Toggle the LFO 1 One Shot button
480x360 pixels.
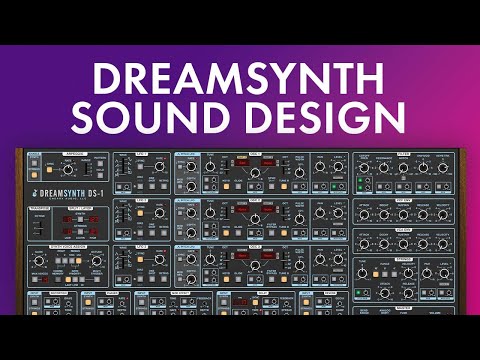(x=152, y=186)
